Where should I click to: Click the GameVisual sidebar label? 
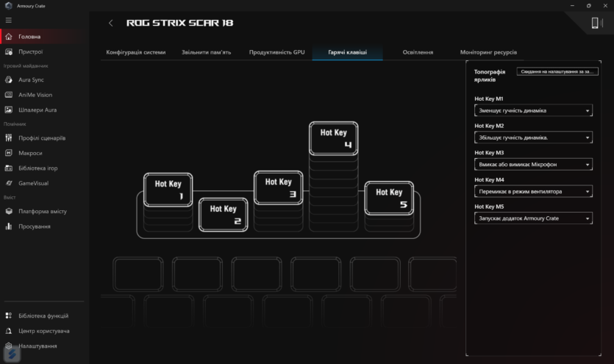click(33, 183)
